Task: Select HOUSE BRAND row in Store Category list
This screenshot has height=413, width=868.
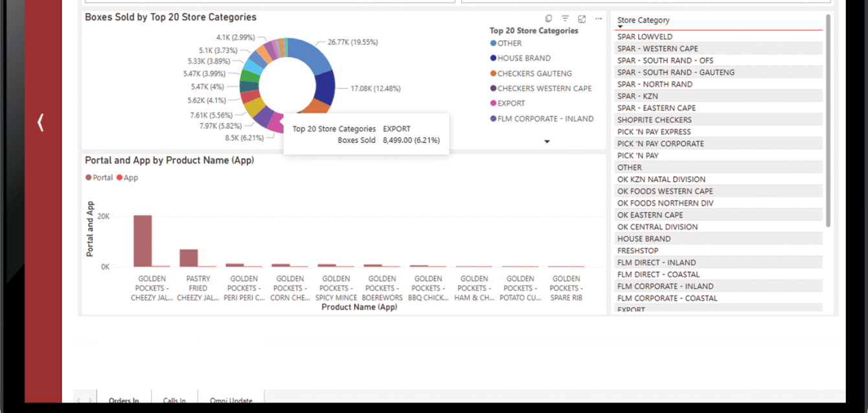Action: click(x=718, y=238)
